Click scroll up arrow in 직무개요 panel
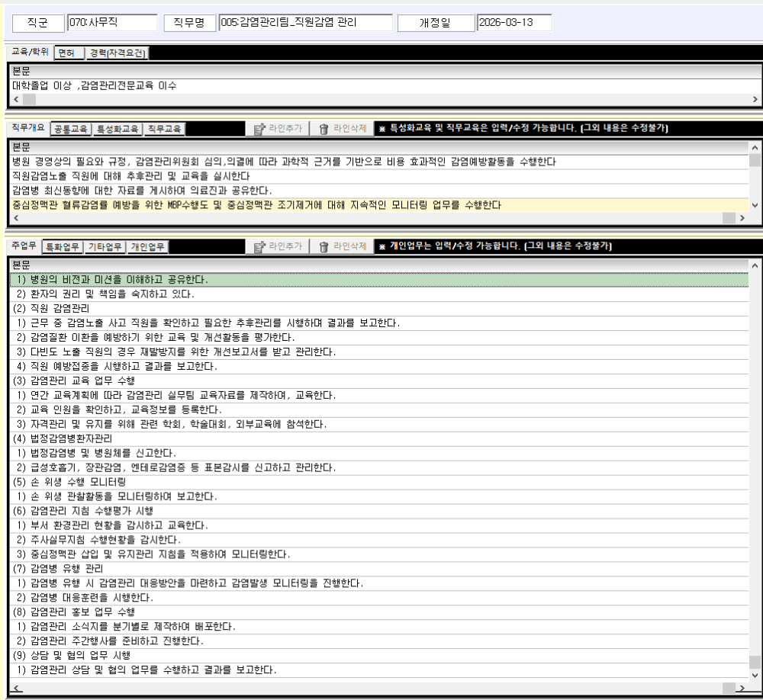Image resolution: width=763 pixels, height=700 pixels. 755,147
